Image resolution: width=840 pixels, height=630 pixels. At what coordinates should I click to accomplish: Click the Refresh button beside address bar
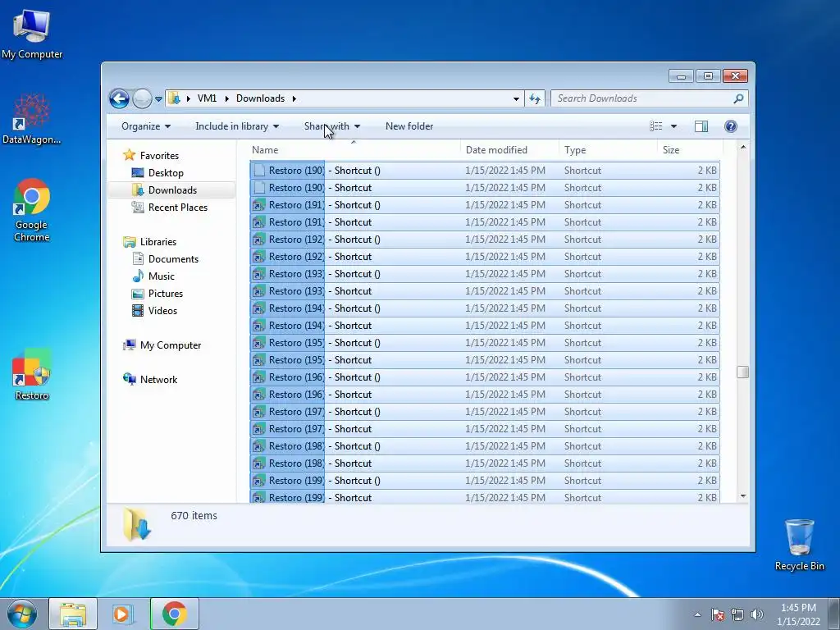[x=535, y=98]
